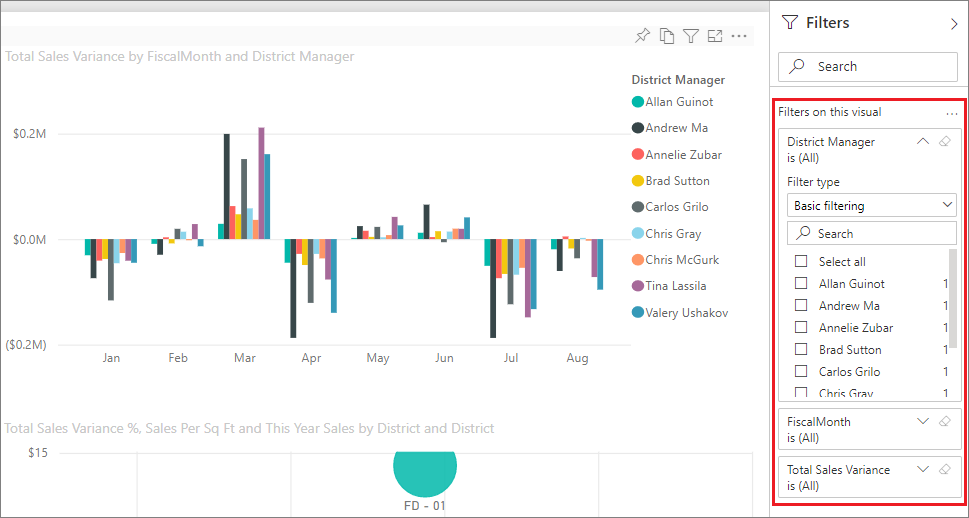Open the Basic filtering type dropdown

[x=871, y=205]
